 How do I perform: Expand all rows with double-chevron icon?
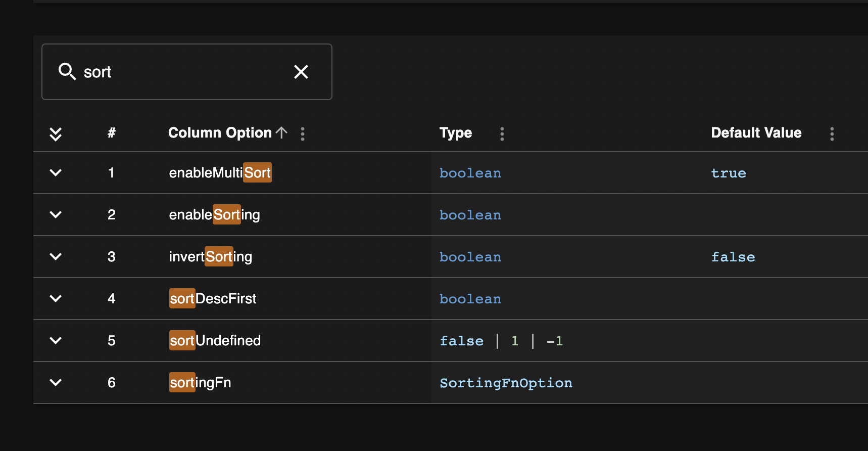(56, 133)
